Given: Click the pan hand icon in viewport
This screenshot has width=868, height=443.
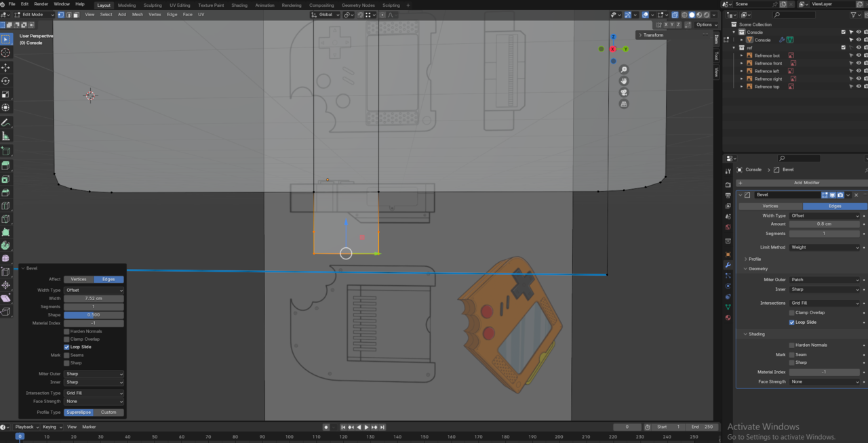Looking at the screenshot, I should pyautogui.click(x=624, y=81).
